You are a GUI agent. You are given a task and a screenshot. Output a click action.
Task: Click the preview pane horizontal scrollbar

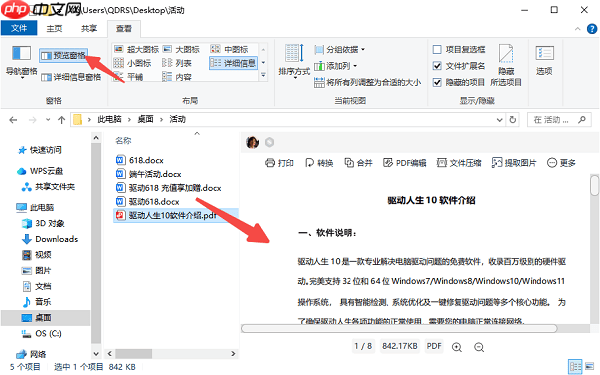tap(399, 328)
